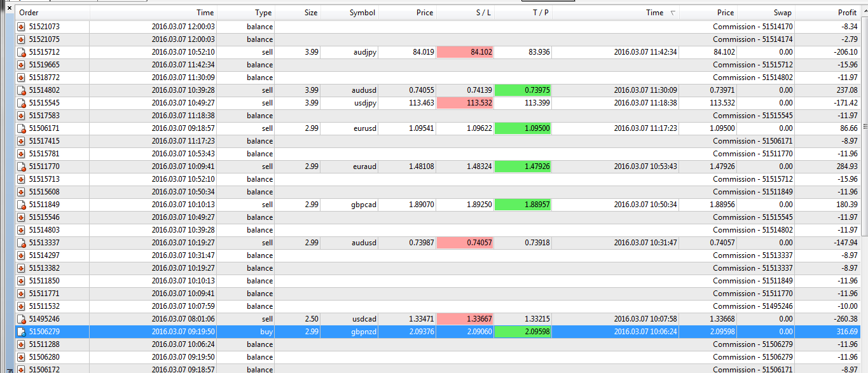Click the Commission - 51514170 entry

[x=753, y=27]
